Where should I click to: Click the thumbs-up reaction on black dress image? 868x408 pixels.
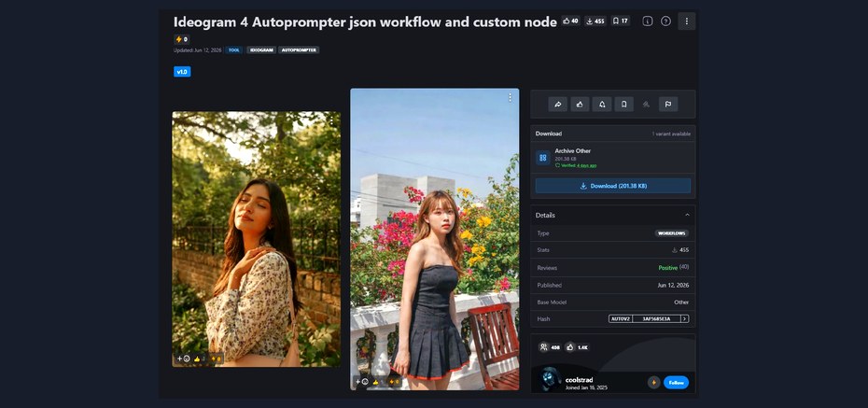click(x=378, y=382)
